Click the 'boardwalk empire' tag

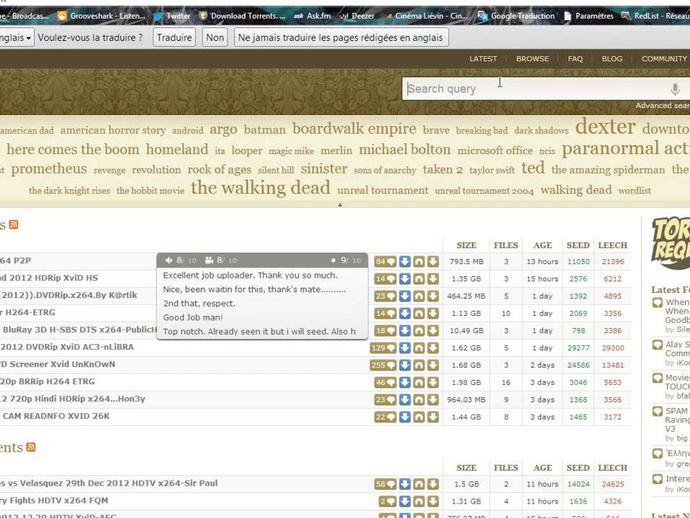[x=354, y=129]
